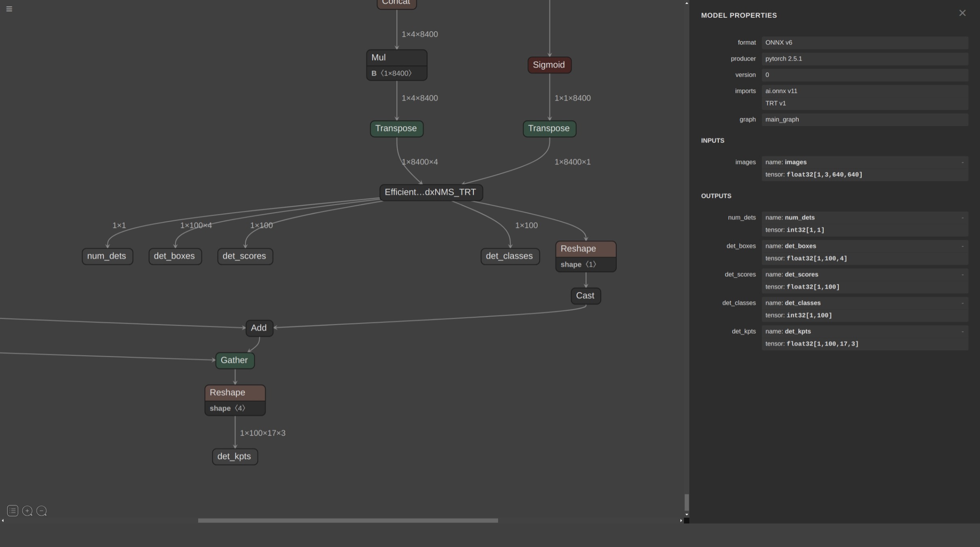Select the Sigmoid node
The height and width of the screenshot is (547, 980).
point(549,65)
